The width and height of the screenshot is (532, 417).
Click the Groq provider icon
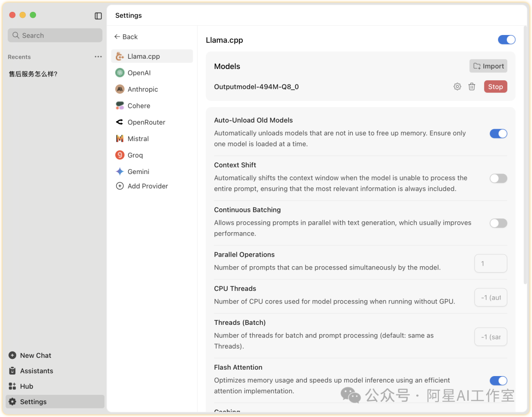(x=120, y=155)
